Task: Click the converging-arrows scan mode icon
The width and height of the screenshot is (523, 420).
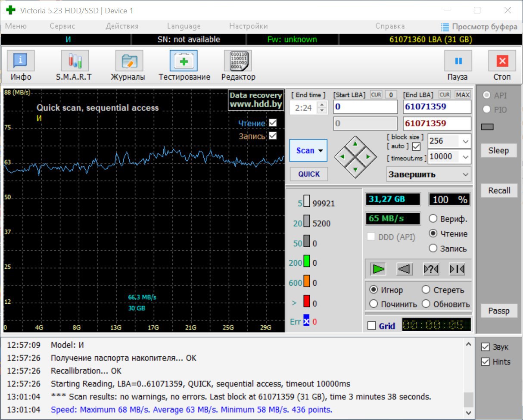Action: point(457,269)
